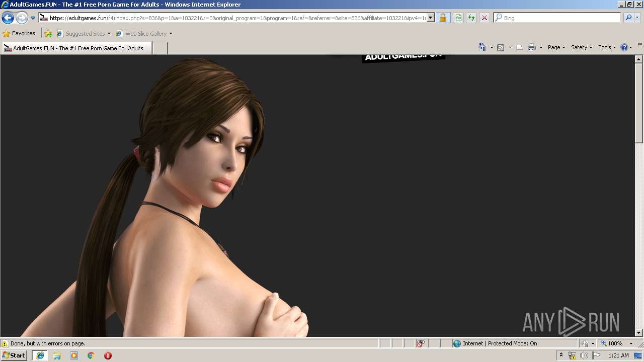Open the Tools menu

point(607,47)
